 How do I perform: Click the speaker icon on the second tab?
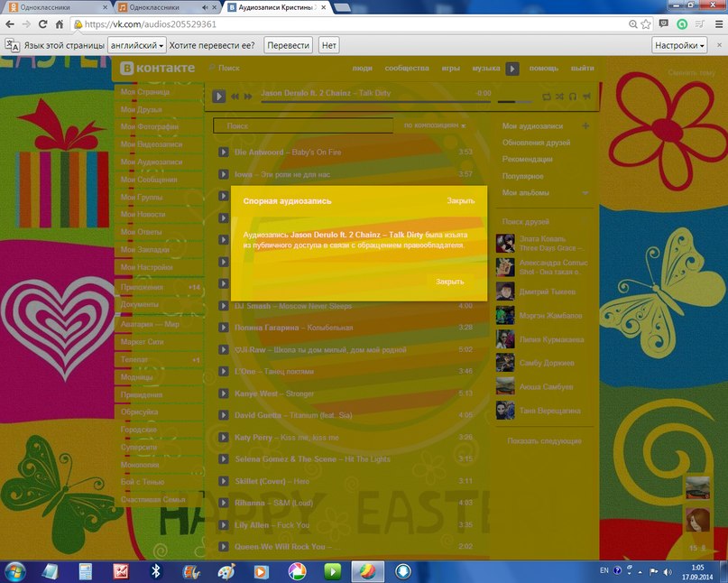(x=205, y=8)
